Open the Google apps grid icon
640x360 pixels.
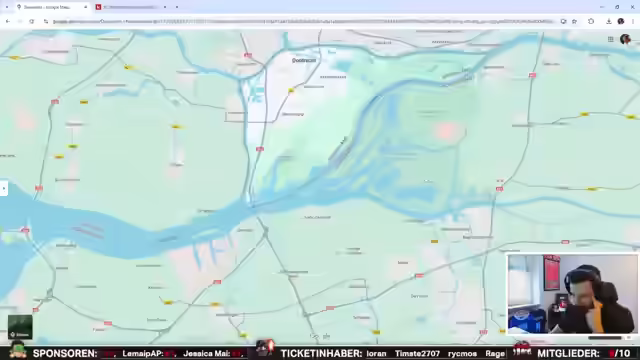[611, 39]
